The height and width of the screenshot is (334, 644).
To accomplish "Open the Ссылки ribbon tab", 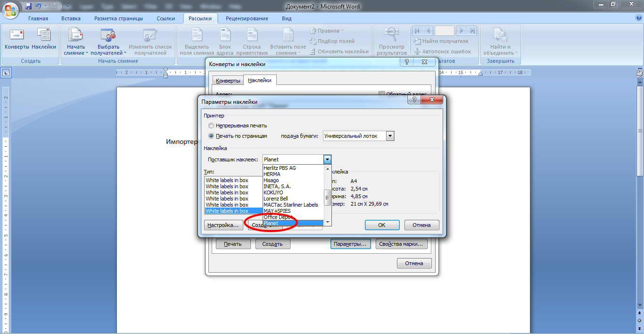I will point(166,18).
